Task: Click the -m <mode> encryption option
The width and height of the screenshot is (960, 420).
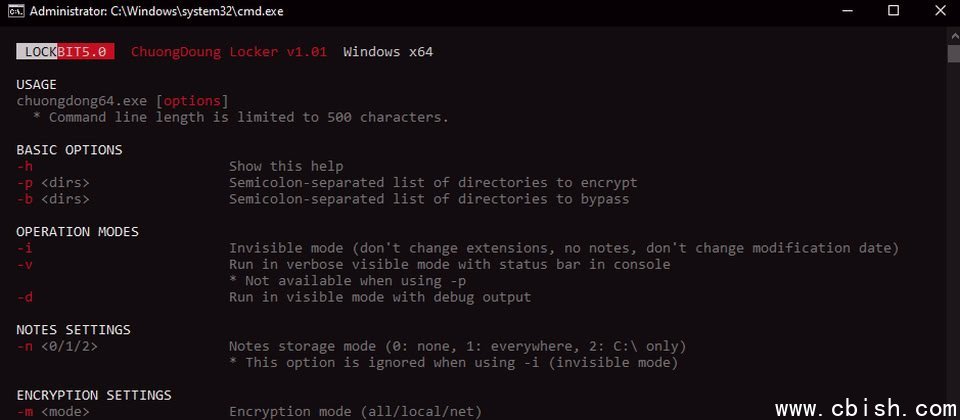Action: pyautogui.click(x=53, y=411)
